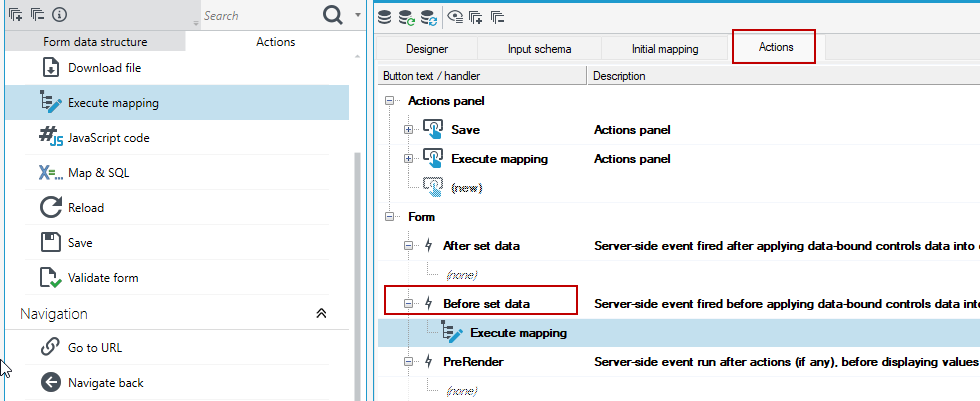Select the Download file action icon
The height and width of the screenshot is (401, 980).
[51, 67]
